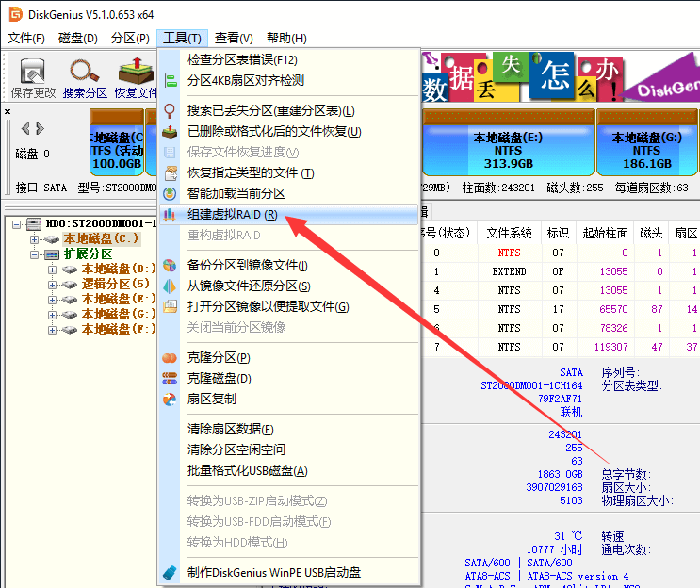Open the 磁盘(D) menu in menu bar
700x588 pixels.
pos(77,38)
